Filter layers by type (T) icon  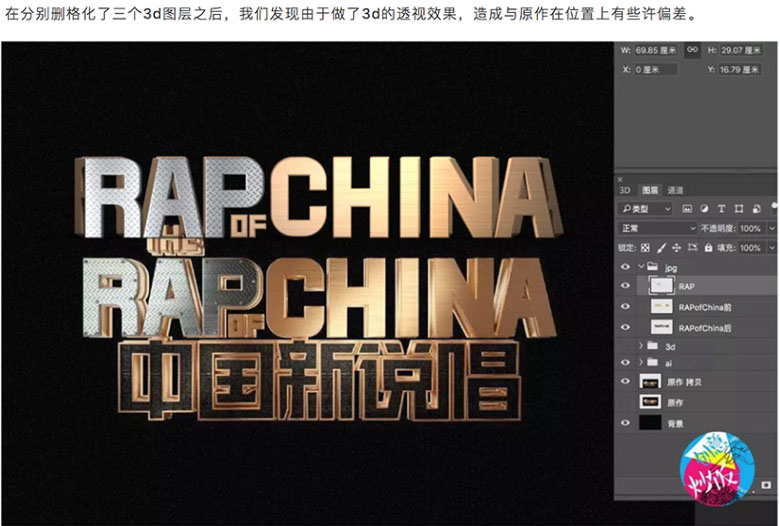721,209
